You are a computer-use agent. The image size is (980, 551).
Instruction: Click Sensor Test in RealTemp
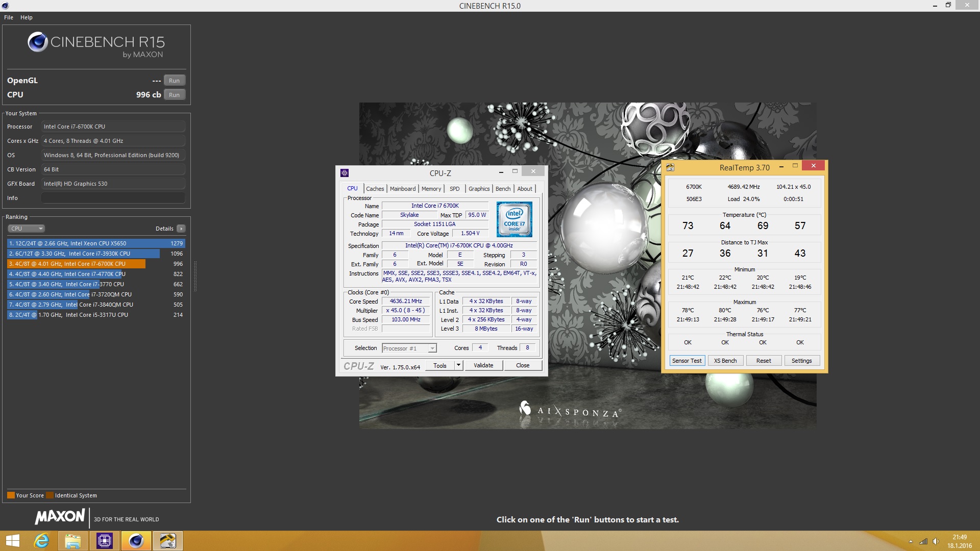687,361
